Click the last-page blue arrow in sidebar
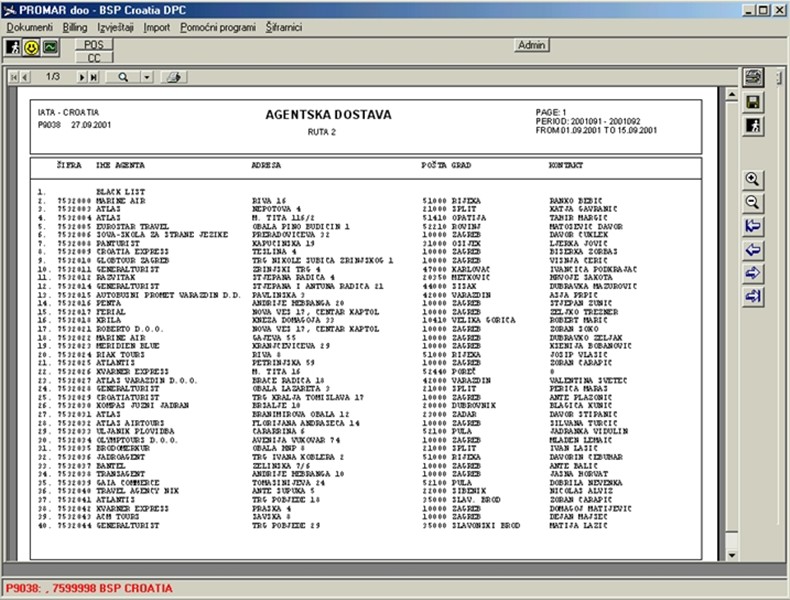Viewport: 790px width, 600px height. click(x=753, y=296)
